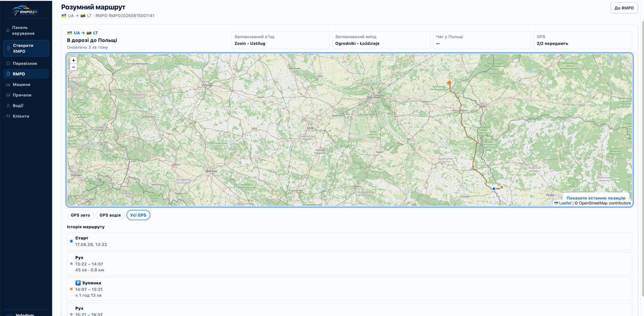Click the lower orange stop marker on map

pyautogui.click(x=502, y=187)
